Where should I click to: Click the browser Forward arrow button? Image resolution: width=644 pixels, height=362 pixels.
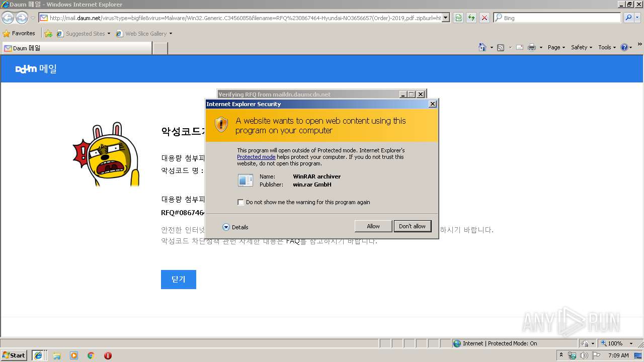[x=22, y=18]
